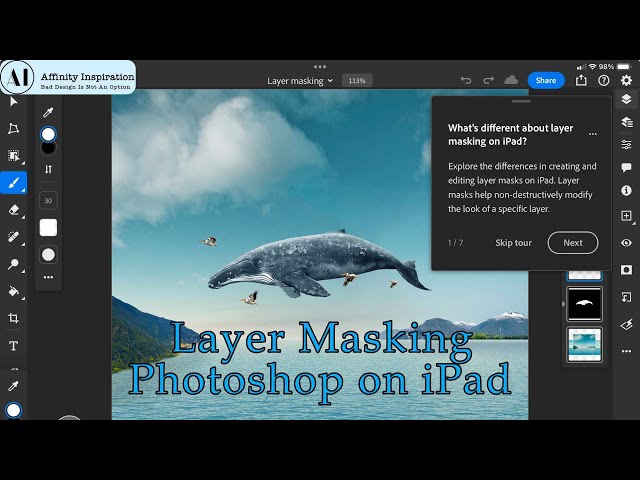Open the export/share sheet icon
This screenshot has height=480, width=640.
coord(581,80)
